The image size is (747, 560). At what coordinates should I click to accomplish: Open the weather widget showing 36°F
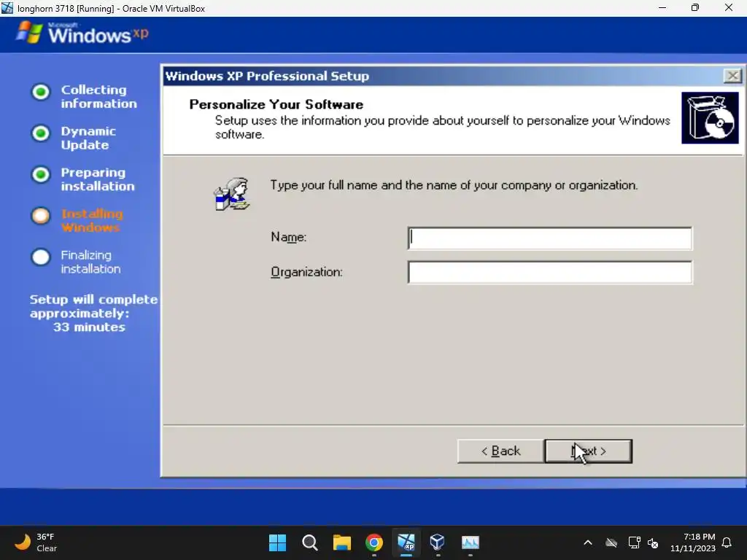pyautogui.click(x=36, y=542)
